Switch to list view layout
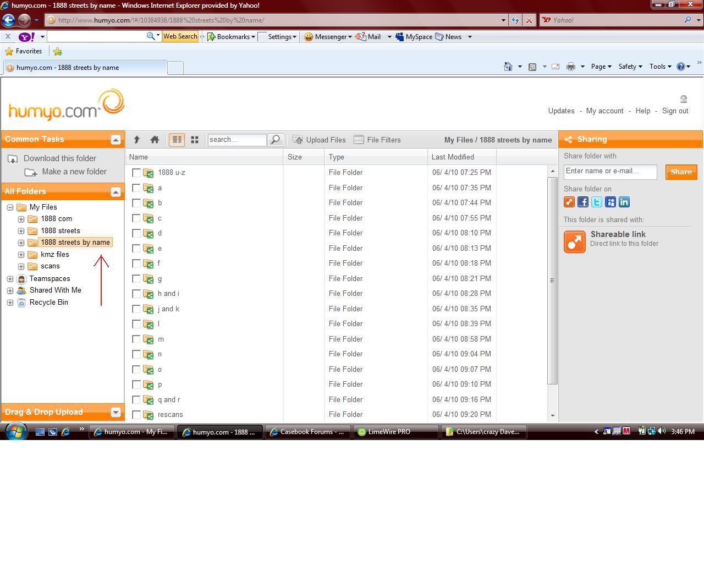 pyautogui.click(x=177, y=140)
